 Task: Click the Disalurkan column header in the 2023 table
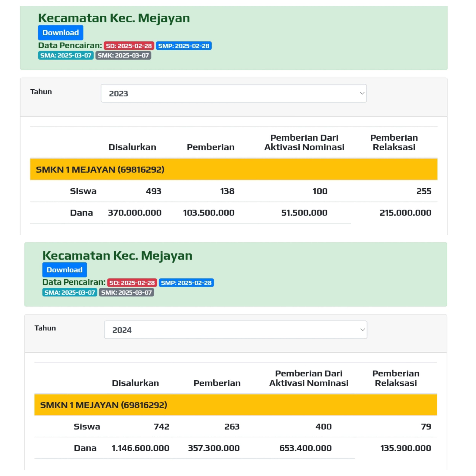coord(132,147)
